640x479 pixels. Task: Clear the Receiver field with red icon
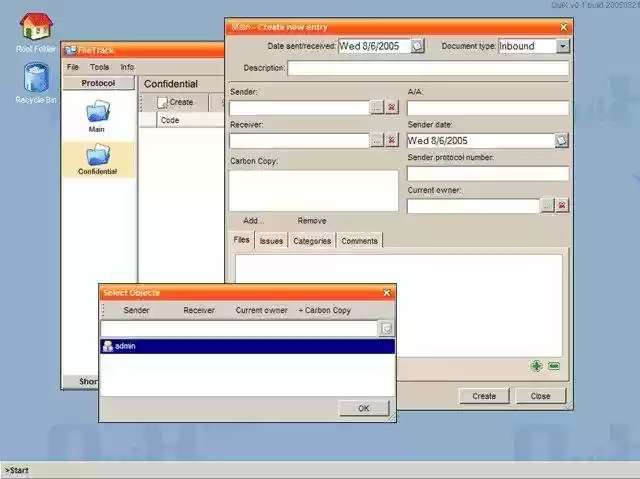point(392,140)
